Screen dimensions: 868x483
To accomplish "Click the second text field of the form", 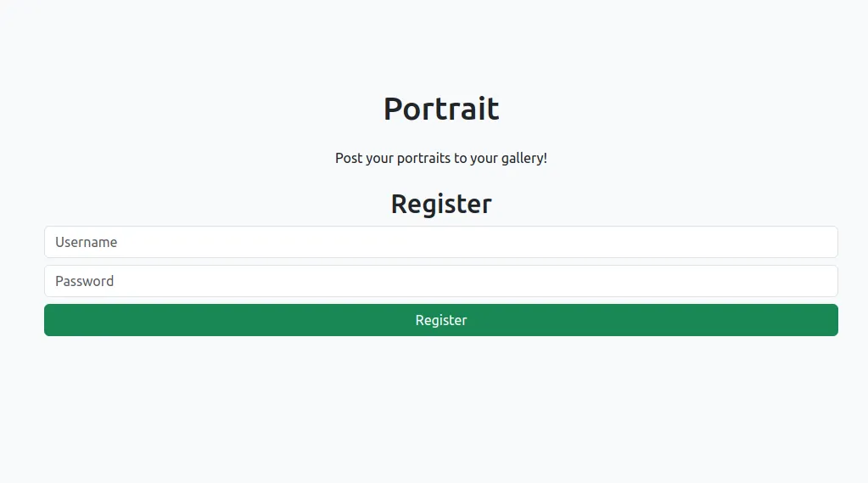I will click(441, 281).
